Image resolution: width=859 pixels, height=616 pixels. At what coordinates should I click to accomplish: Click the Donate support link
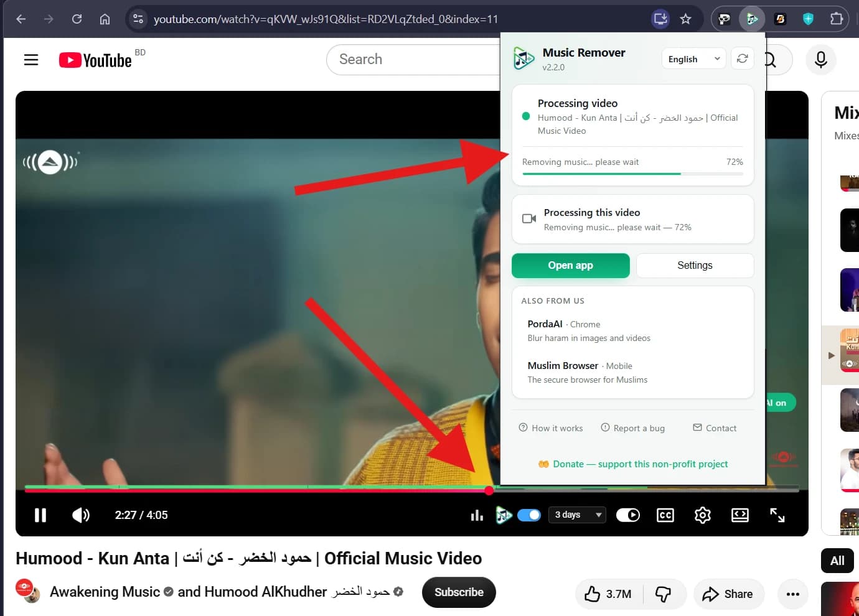click(x=633, y=464)
